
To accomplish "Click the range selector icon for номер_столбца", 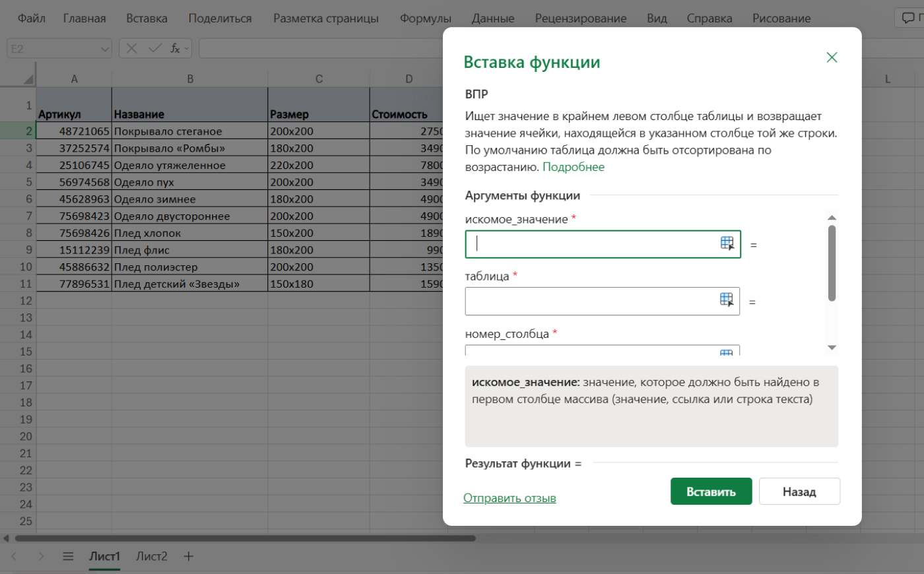I will pyautogui.click(x=726, y=354).
